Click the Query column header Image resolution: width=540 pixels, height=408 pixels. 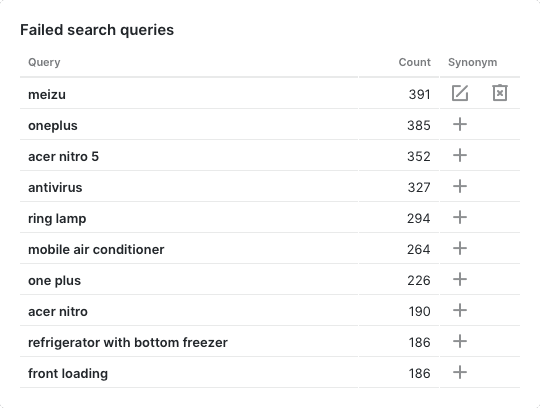(x=44, y=62)
